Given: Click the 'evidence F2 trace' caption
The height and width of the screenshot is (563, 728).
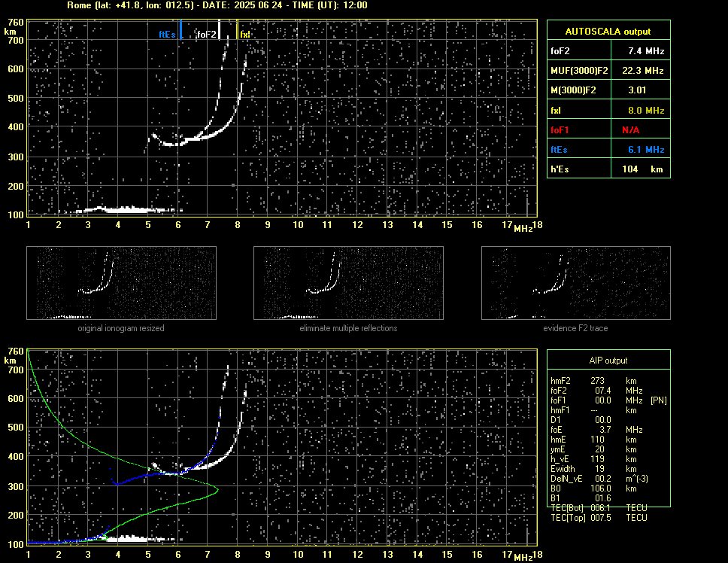Looking at the screenshot, I should point(575,328).
